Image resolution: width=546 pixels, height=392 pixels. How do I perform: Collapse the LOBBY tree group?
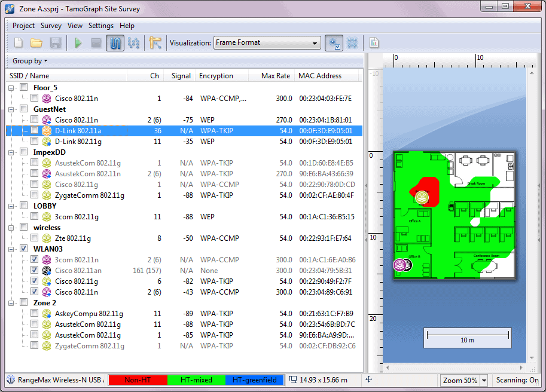(11, 206)
